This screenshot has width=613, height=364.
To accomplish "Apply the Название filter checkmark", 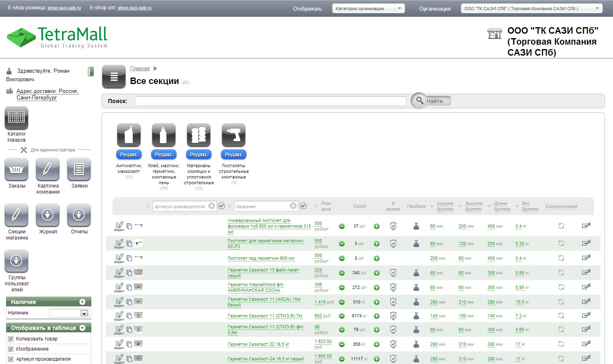I will [303, 206].
